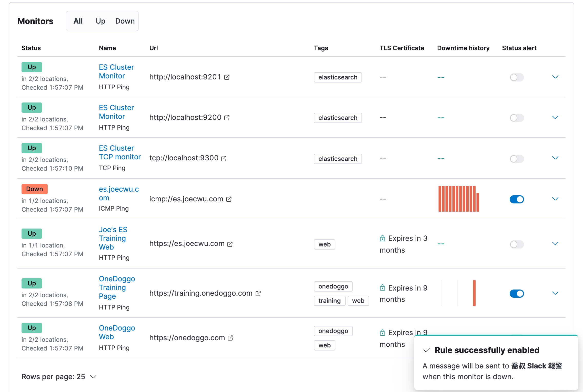Enable status alert for ES Cluster TCP monitor
Viewport: 583px width, 392px height.
click(517, 159)
